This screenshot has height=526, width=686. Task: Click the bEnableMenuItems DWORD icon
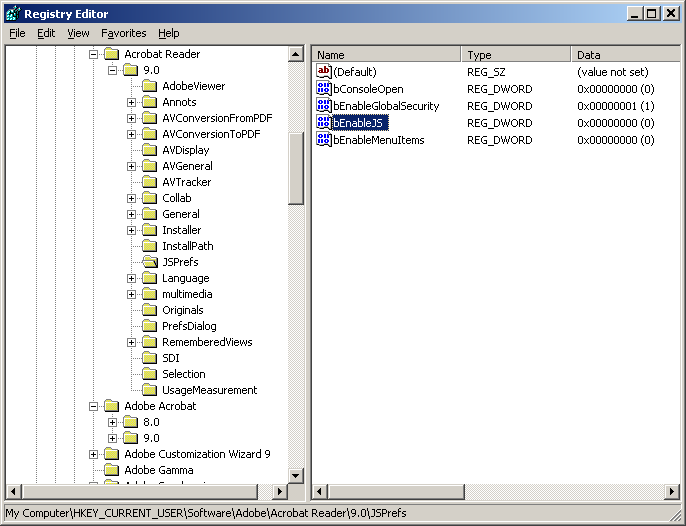tap(324, 140)
